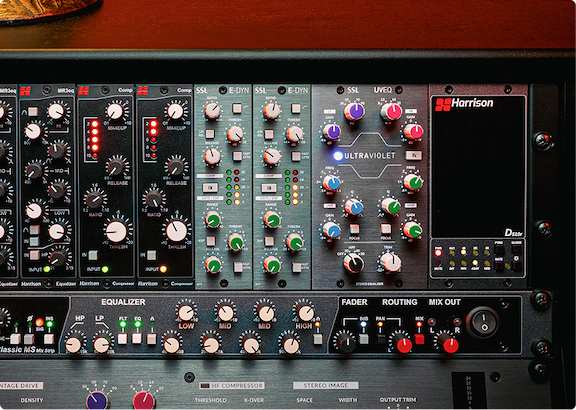Toggle the 0dB button in the Fader section

pyautogui.click(x=364, y=339)
